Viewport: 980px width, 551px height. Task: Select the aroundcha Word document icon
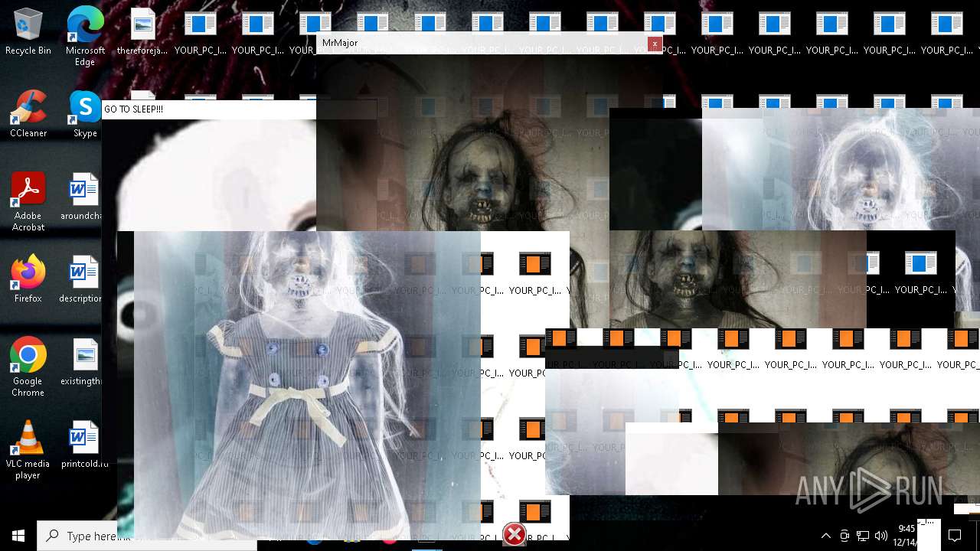point(83,197)
